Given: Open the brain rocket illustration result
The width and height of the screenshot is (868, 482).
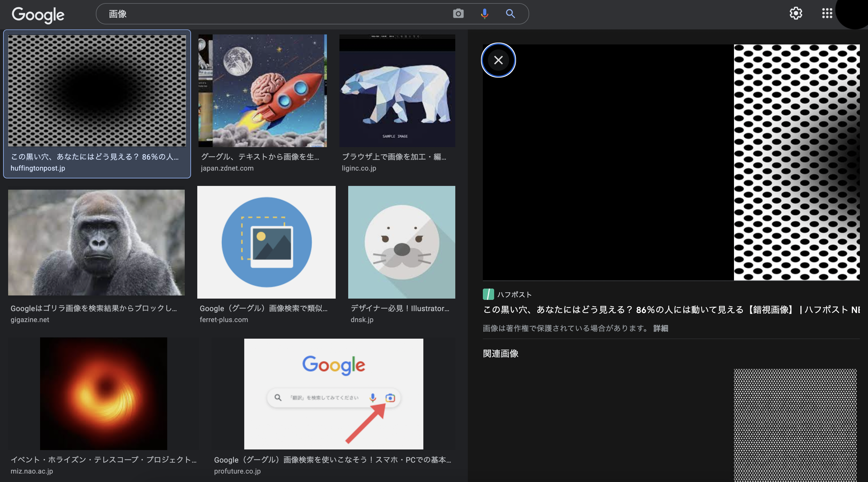Looking at the screenshot, I should coord(262,91).
